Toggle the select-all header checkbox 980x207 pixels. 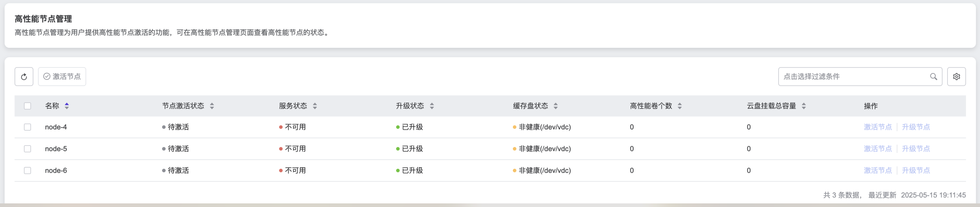(x=27, y=106)
